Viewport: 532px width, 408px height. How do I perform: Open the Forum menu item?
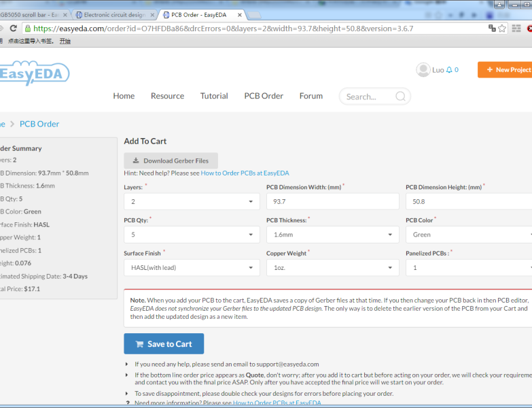[311, 96]
